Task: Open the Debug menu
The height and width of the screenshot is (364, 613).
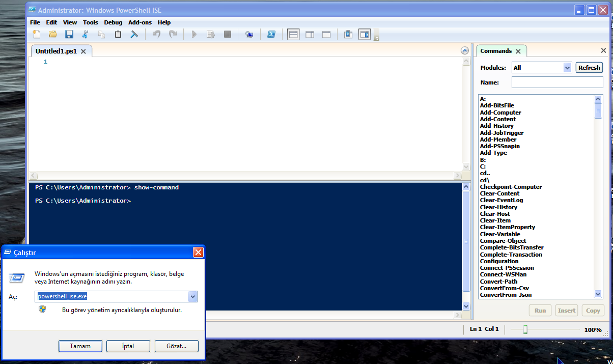Action: click(x=113, y=22)
